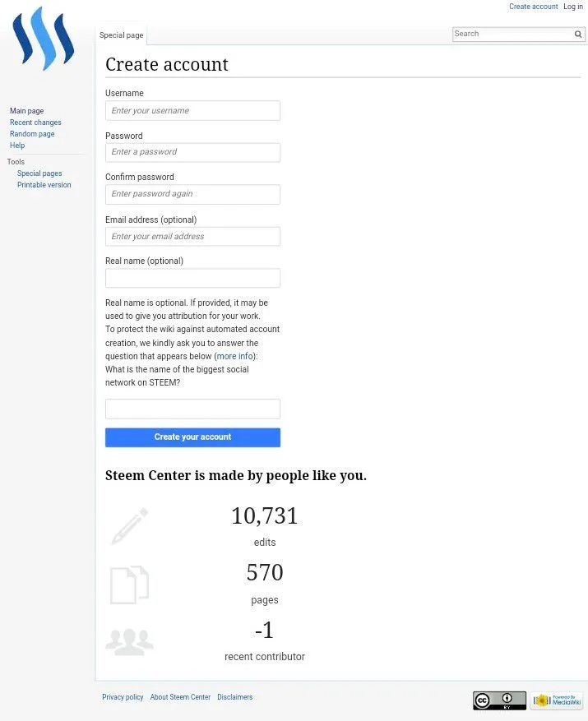Open the Help link in the sidebar
588x721 pixels.
click(x=17, y=146)
